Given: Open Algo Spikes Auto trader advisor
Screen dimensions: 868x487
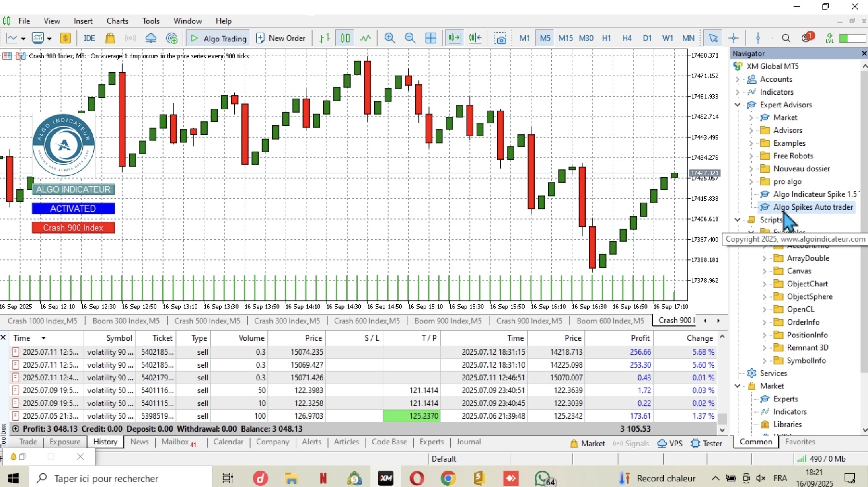Looking at the screenshot, I should [812, 207].
